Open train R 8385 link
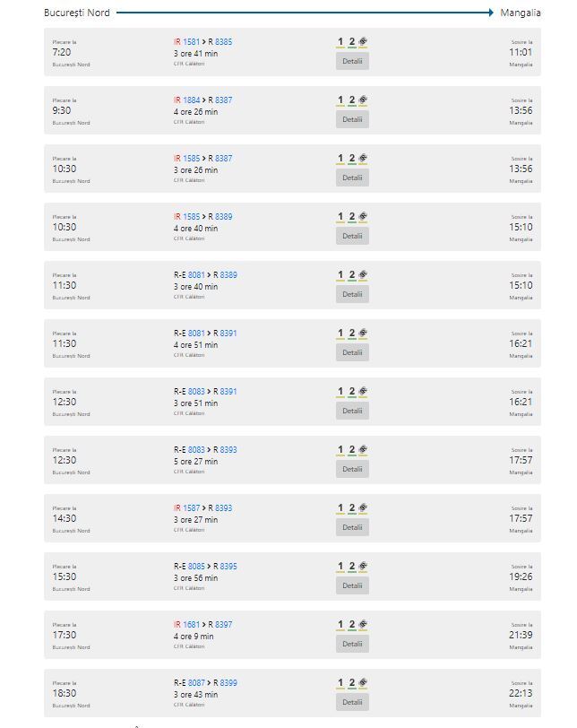 pyautogui.click(x=224, y=42)
